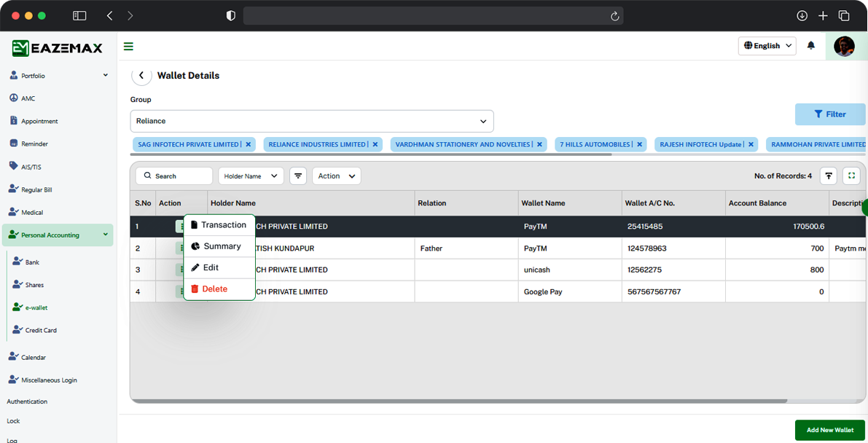This screenshot has width=868, height=443.
Task: Focus the table Search field
Action: pos(174,176)
